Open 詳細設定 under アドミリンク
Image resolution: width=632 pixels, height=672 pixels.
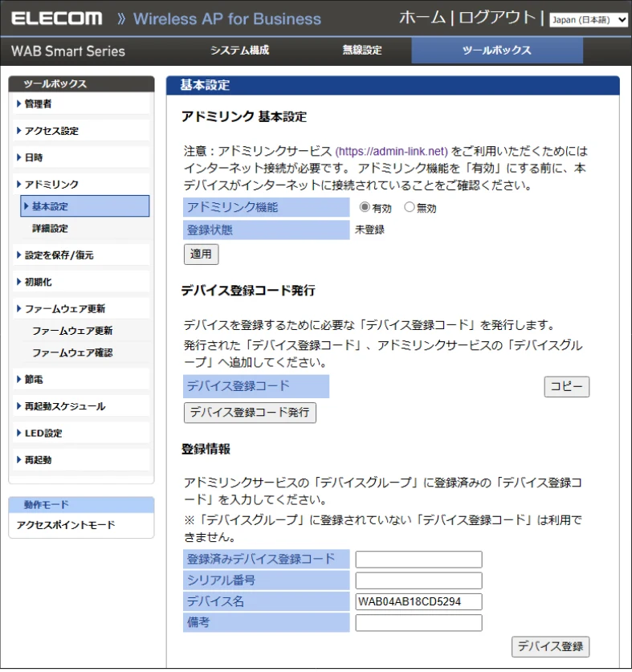(50, 229)
